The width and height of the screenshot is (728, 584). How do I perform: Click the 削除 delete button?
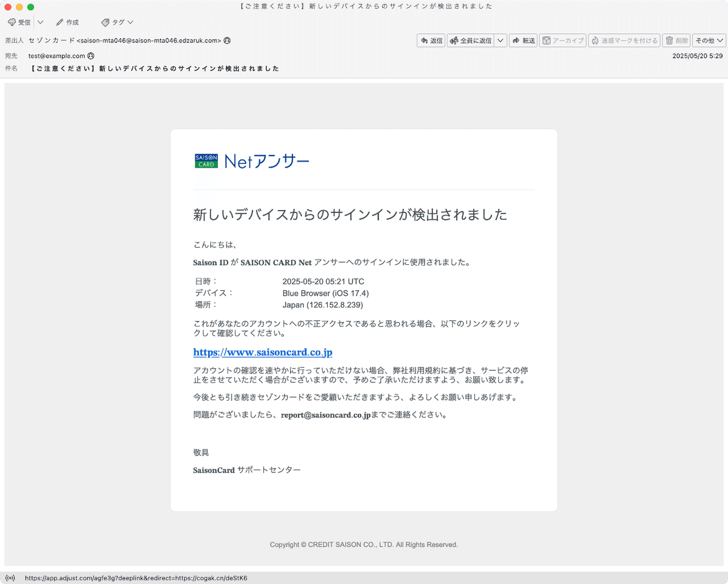[x=676, y=41]
